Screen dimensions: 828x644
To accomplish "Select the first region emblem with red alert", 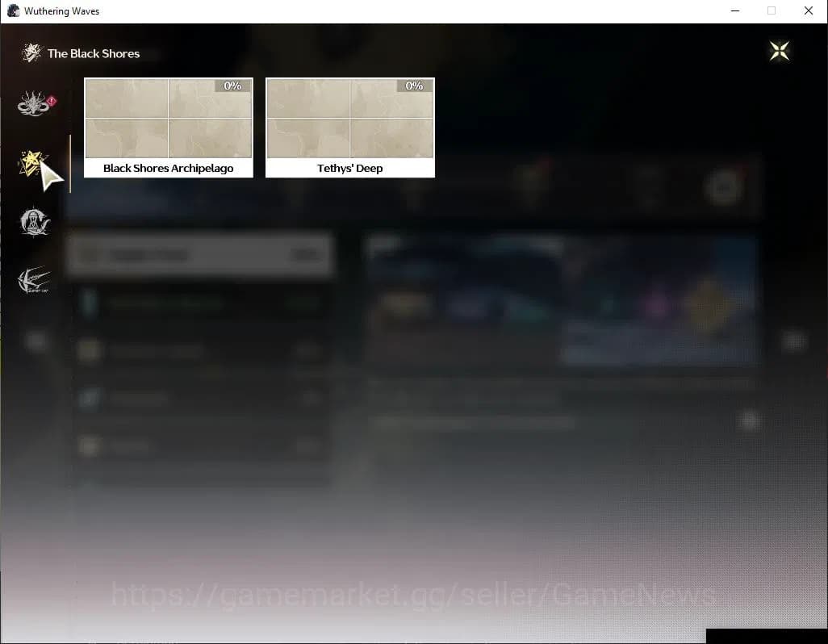I will (33, 104).
